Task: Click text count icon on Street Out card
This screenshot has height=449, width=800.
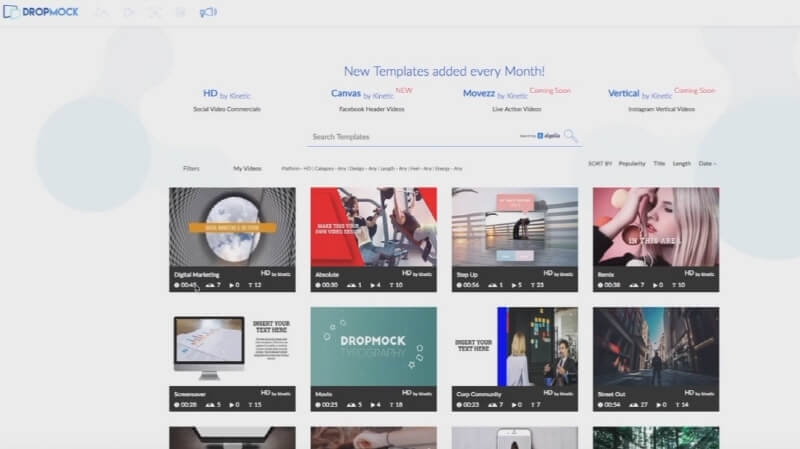Action: [677, 405]
